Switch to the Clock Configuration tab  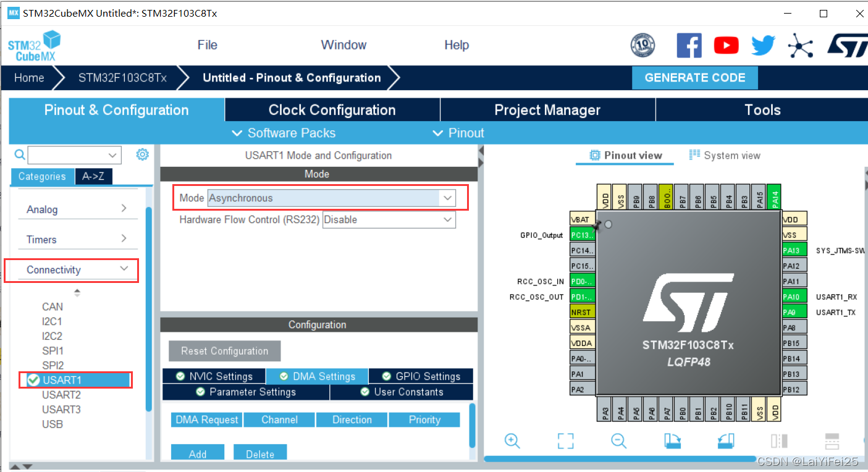tap(332, 110)
